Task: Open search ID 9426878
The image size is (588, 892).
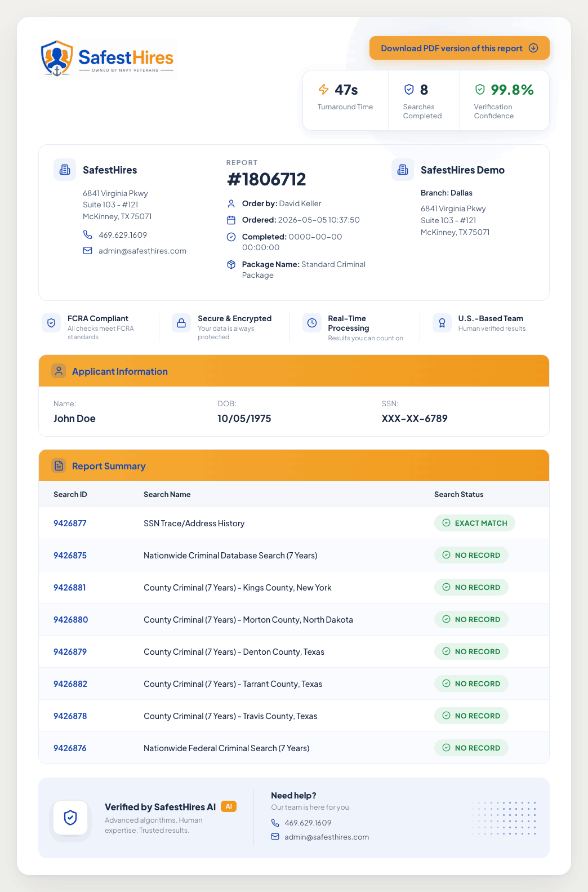Action: coord(70,716)
